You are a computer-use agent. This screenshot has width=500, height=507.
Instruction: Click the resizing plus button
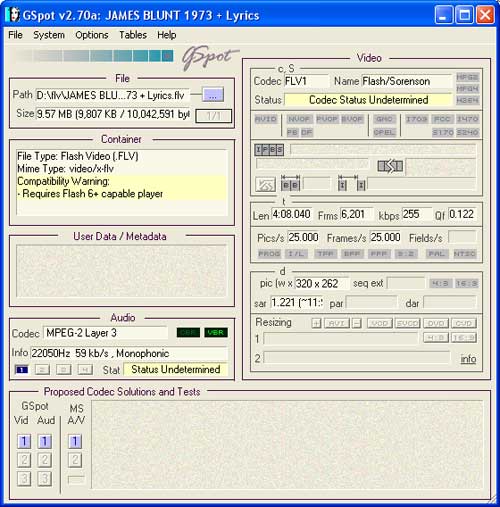tap(316, 323)
